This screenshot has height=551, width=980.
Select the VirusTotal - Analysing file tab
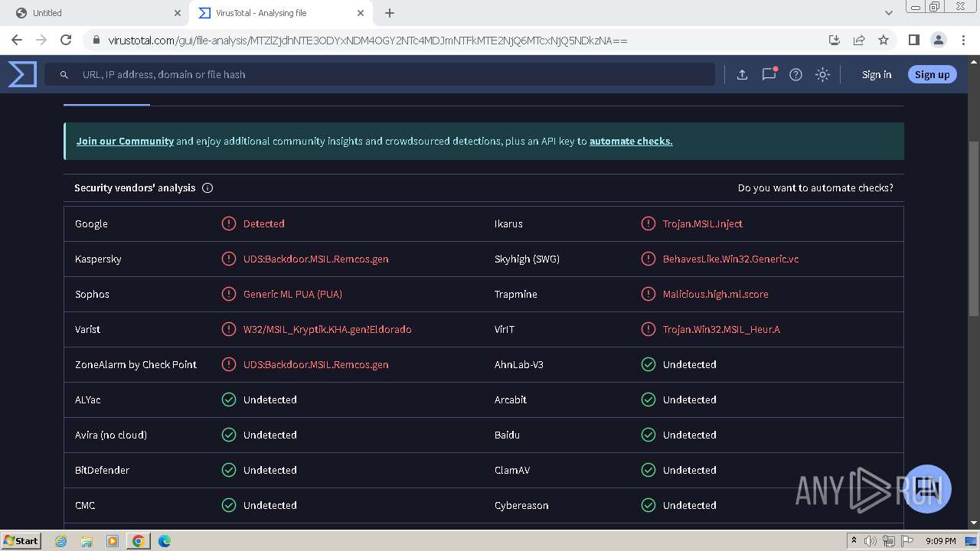coord(280,13)
